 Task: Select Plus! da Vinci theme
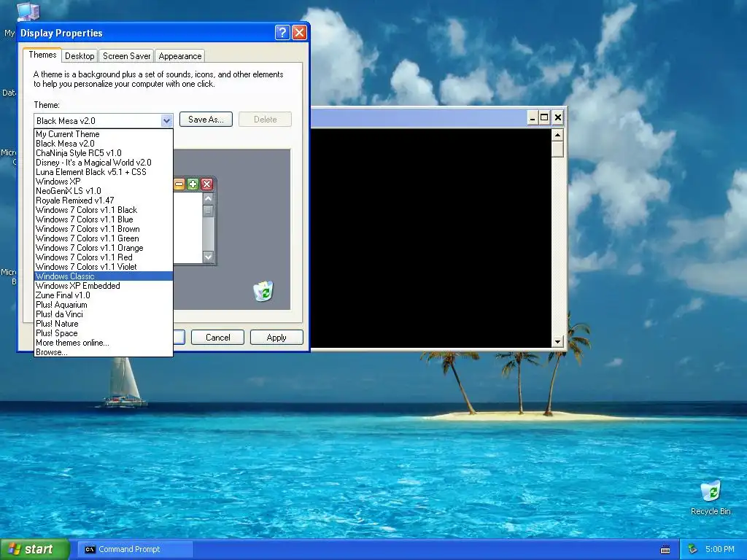click(104, 314)
